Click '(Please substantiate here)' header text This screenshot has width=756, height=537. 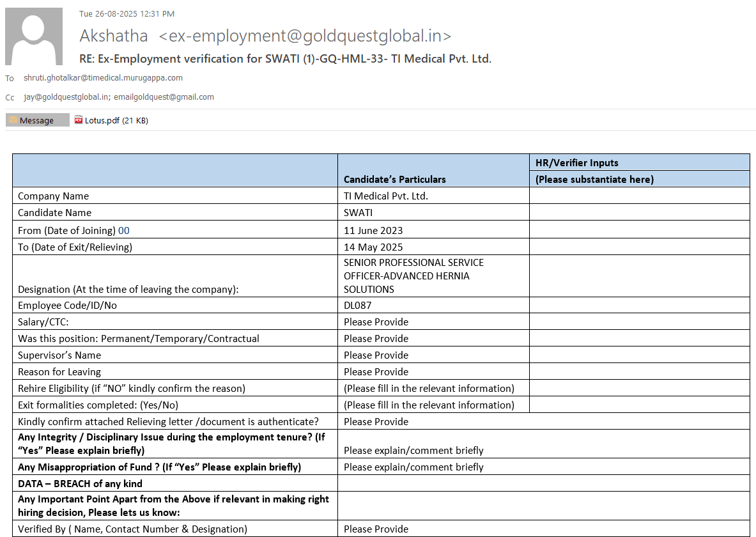coord(594,180)
